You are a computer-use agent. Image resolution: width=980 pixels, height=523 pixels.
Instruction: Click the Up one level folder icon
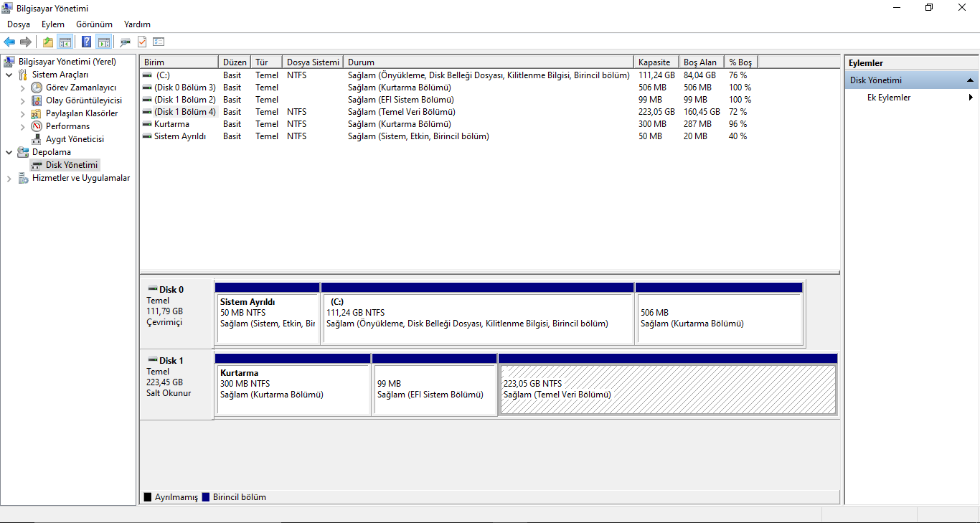coord(47,42)
